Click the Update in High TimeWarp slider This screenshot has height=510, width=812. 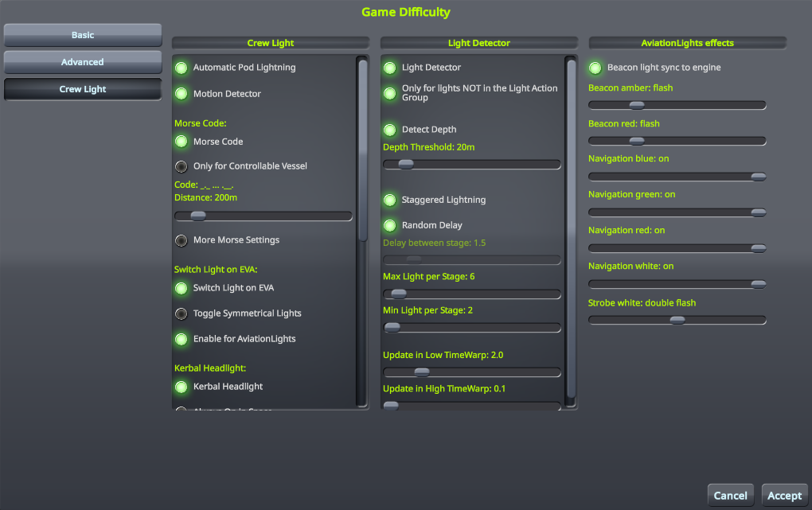point(472,406)
